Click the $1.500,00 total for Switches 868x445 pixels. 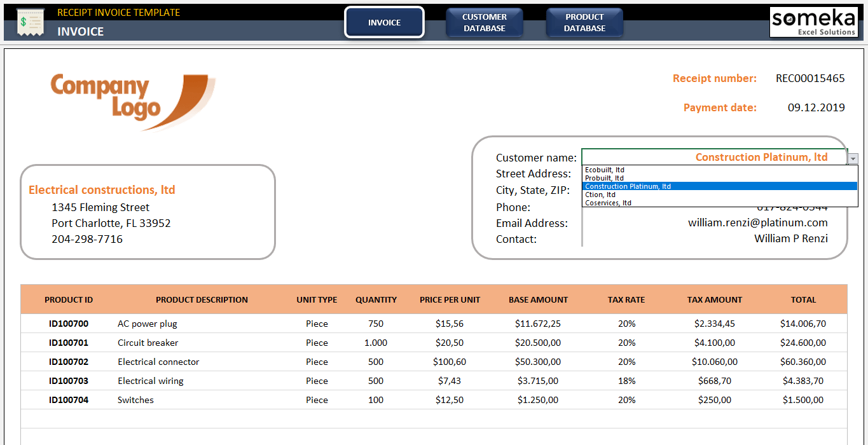click(x=803, y=400)
